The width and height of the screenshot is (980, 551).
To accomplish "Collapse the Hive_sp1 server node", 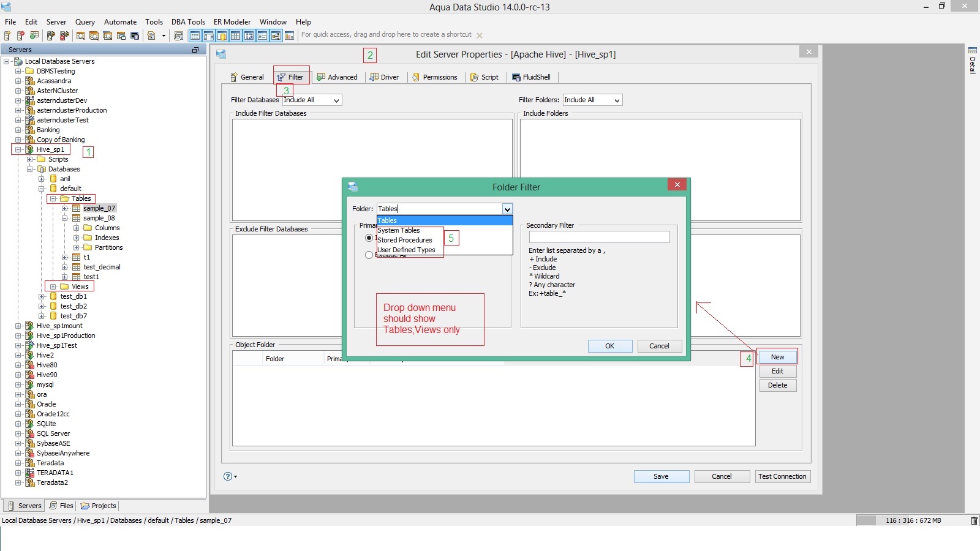I will point(18,149).
